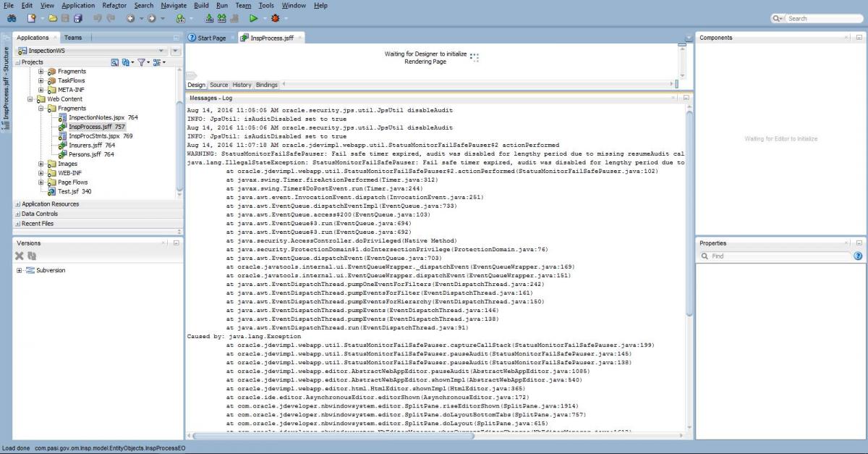
Task: Click the Properties panel help icon
Action: 858,256
